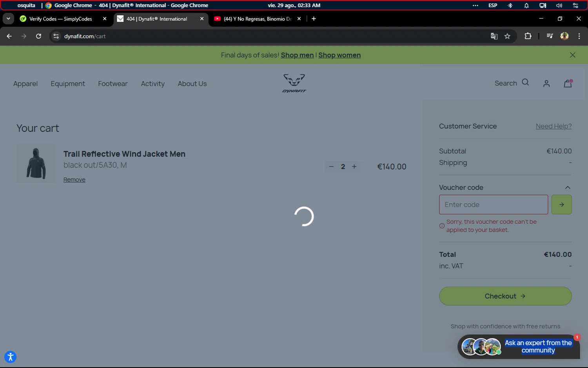This screenshot has width=588, height=368.
Task: Open the tab search dropdown arrow
Action: pos(8,19)
